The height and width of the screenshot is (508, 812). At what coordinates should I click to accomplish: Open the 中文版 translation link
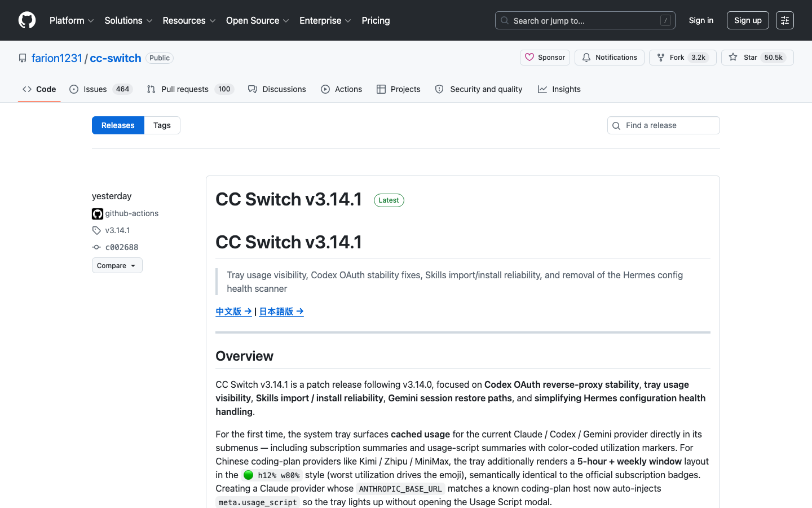(233, 311)
